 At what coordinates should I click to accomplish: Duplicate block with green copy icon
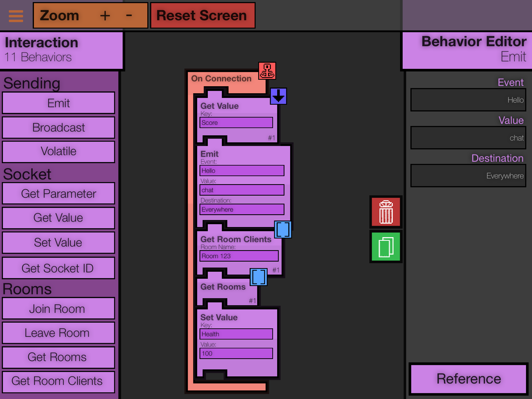coord(386,247)
